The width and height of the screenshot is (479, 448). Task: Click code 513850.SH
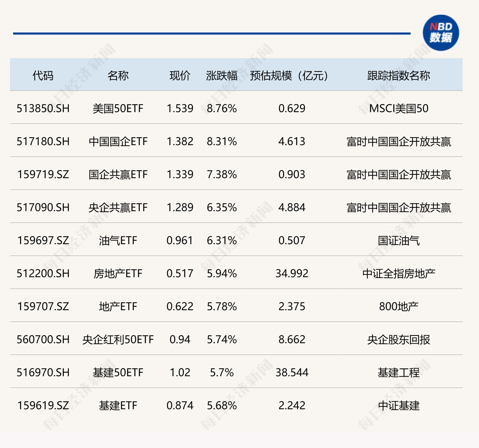click(43, 108)
